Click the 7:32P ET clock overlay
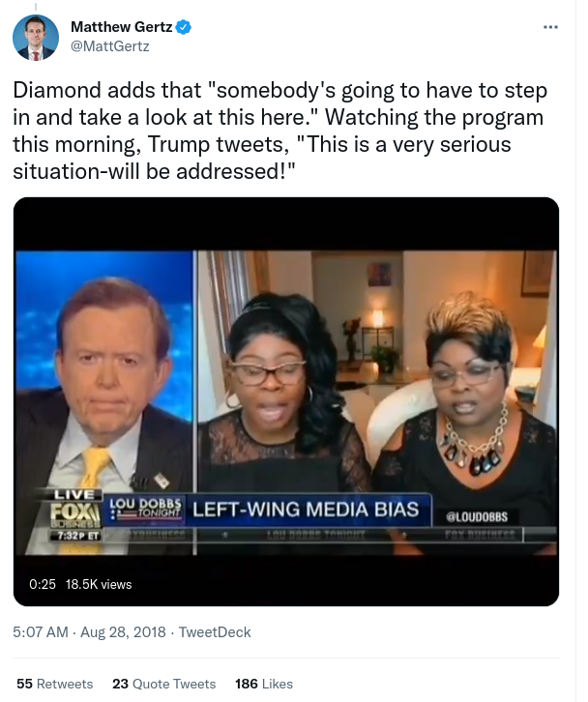 point(76,536)
